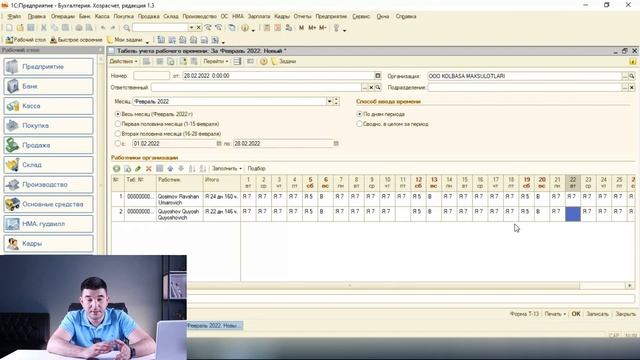640x360 pixels.
Task: Open the Файл menu
Action: pos(14,16)
